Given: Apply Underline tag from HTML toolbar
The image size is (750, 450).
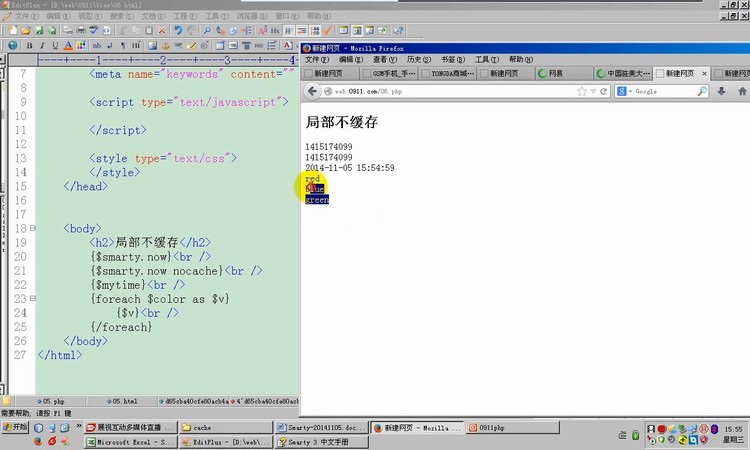Looking at the screenshot, I should (55, 45).
